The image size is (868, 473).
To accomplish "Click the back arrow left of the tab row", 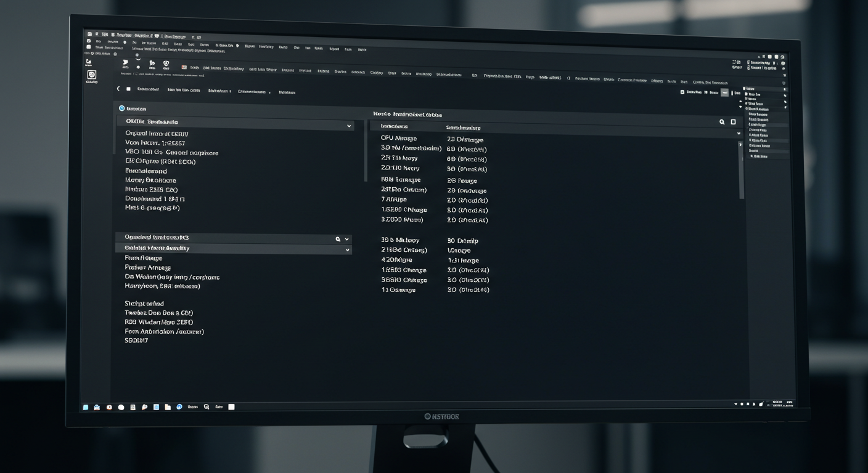I will coord(118,89).
